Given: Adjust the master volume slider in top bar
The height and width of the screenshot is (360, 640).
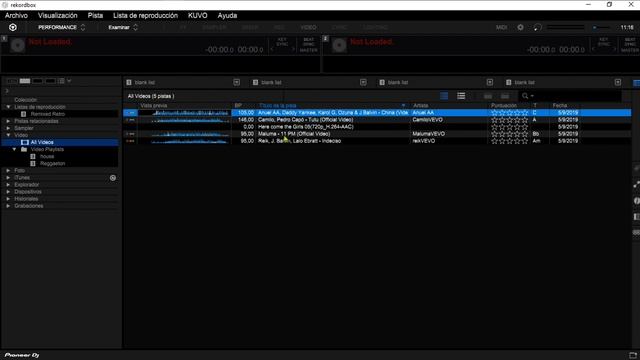Looking at the screenshot, I should tap(601, 27).
